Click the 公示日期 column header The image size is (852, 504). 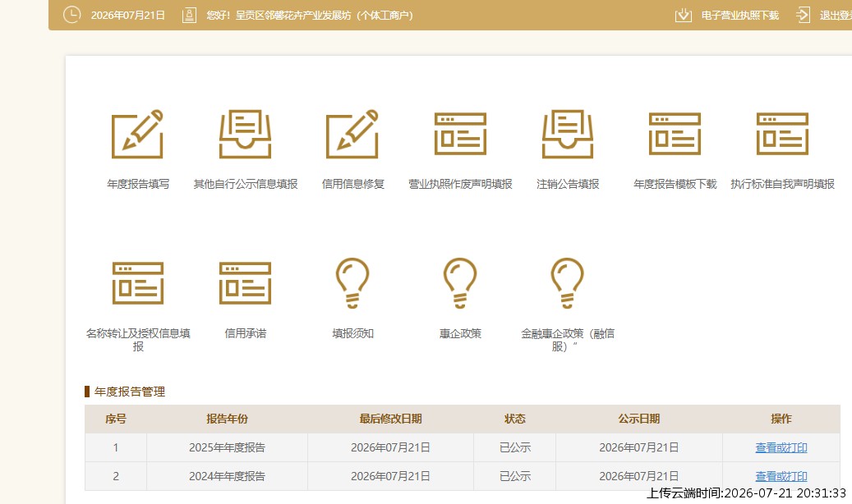pos(639,419)
